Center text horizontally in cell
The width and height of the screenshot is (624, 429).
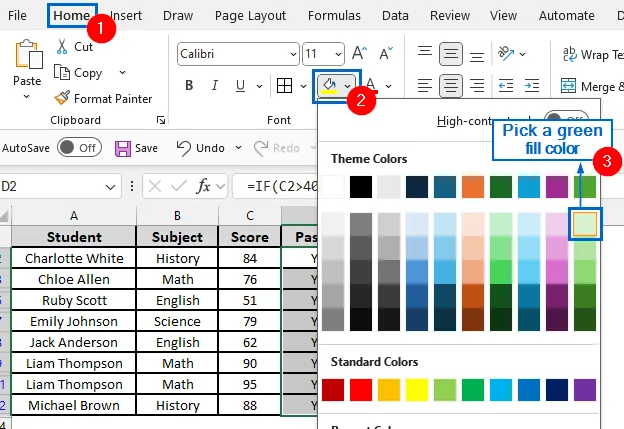450,86
